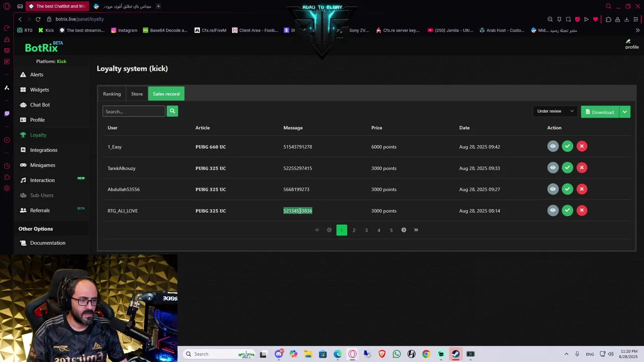Click the 6000 points price cell
This screenshot has width=644, height=362.
coord(384,147)
